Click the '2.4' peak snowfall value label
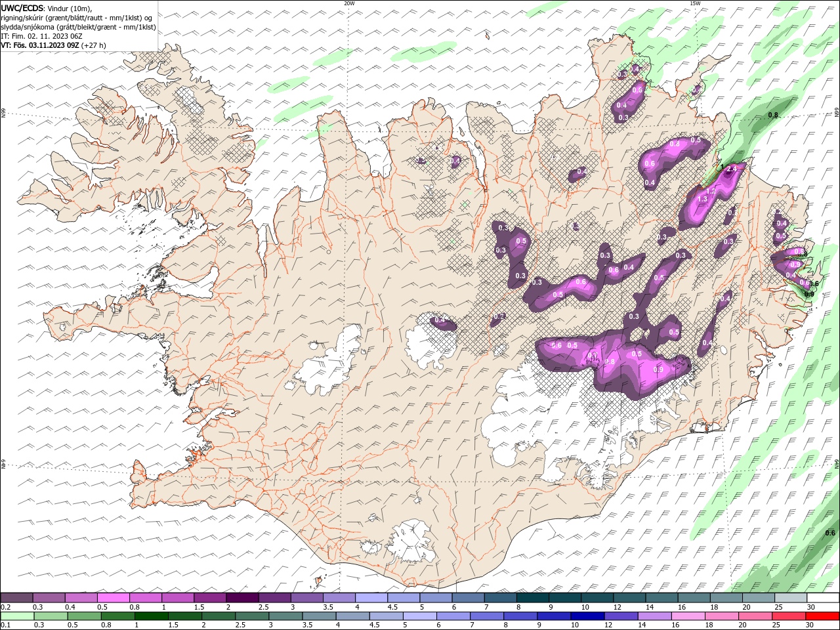 pos(733,169)
